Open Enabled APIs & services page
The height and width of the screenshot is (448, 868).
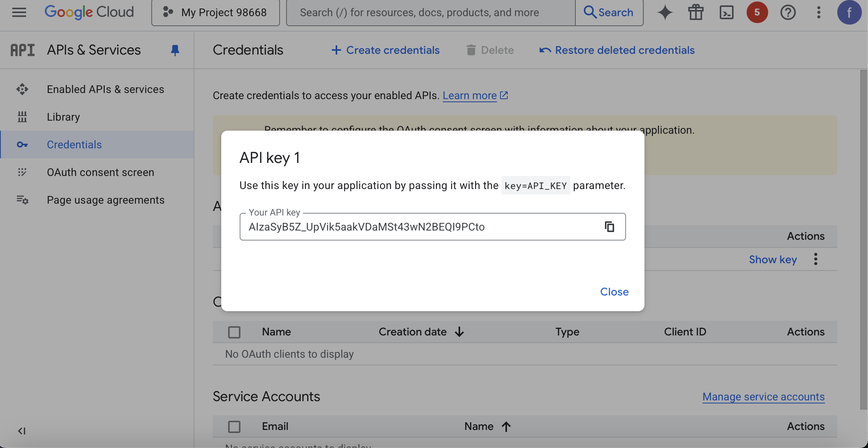coord(105,89)
